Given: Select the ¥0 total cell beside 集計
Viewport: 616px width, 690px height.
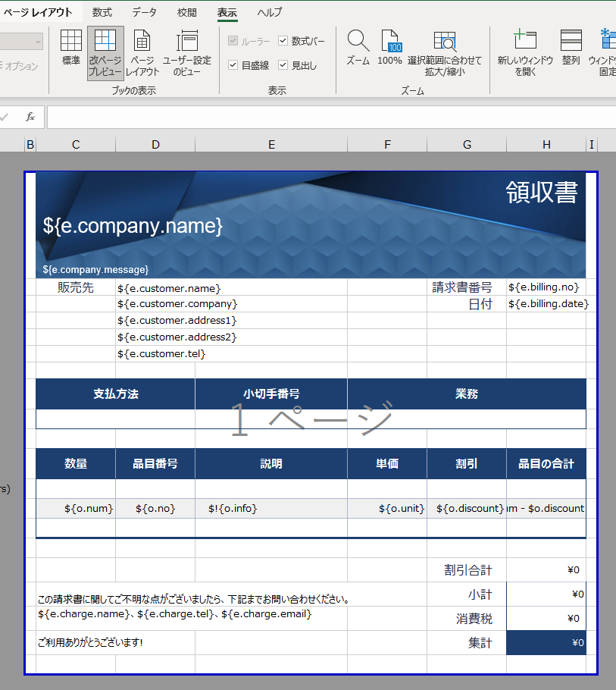Looking at the screenshot, I should [546, 642].
